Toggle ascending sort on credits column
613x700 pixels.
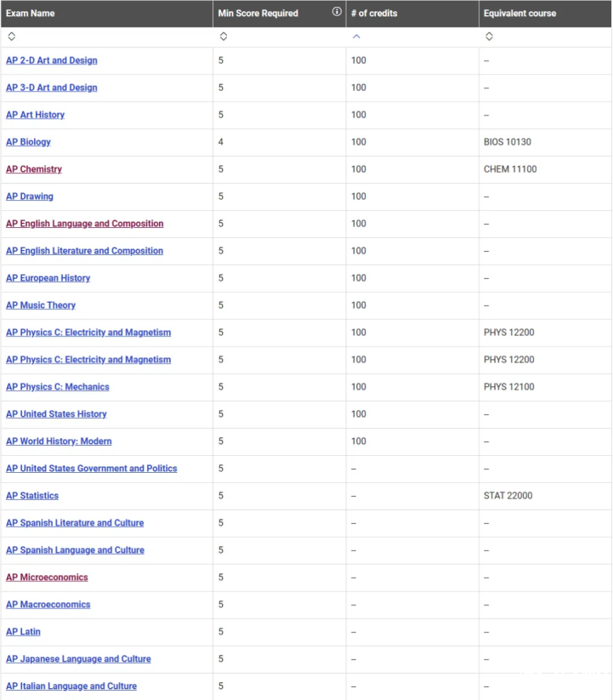pyautogui.click(x=356, y=37)
